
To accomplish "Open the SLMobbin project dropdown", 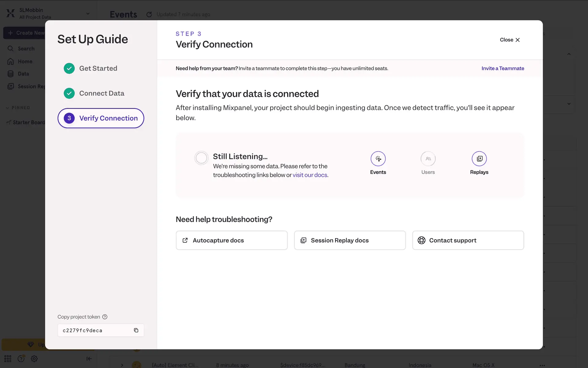I will [88, 13].
